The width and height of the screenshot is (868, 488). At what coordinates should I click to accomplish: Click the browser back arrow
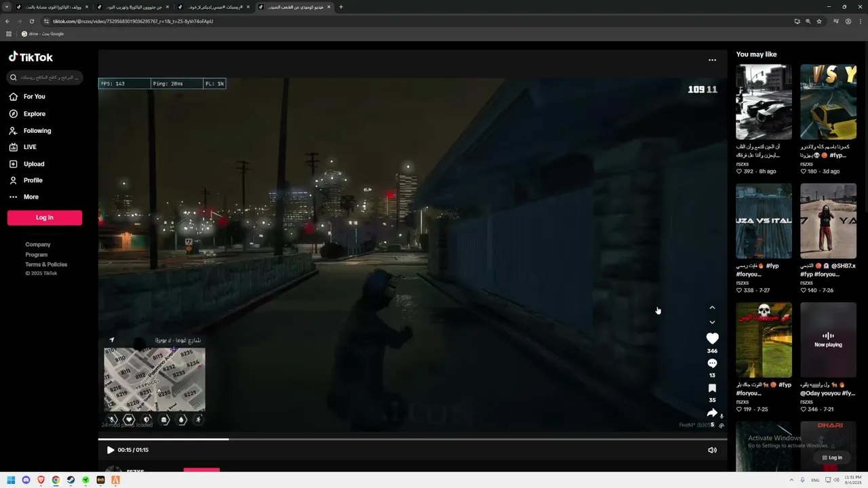tap(7, 21)
